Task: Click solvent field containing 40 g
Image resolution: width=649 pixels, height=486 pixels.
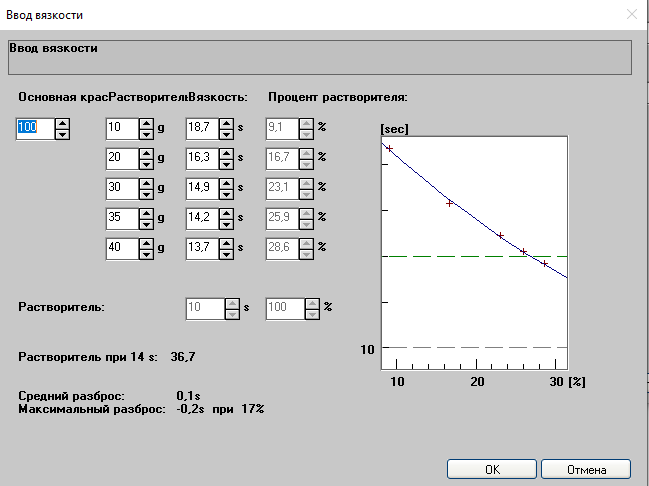Action: pyautogui.click(x=122, y=249)
